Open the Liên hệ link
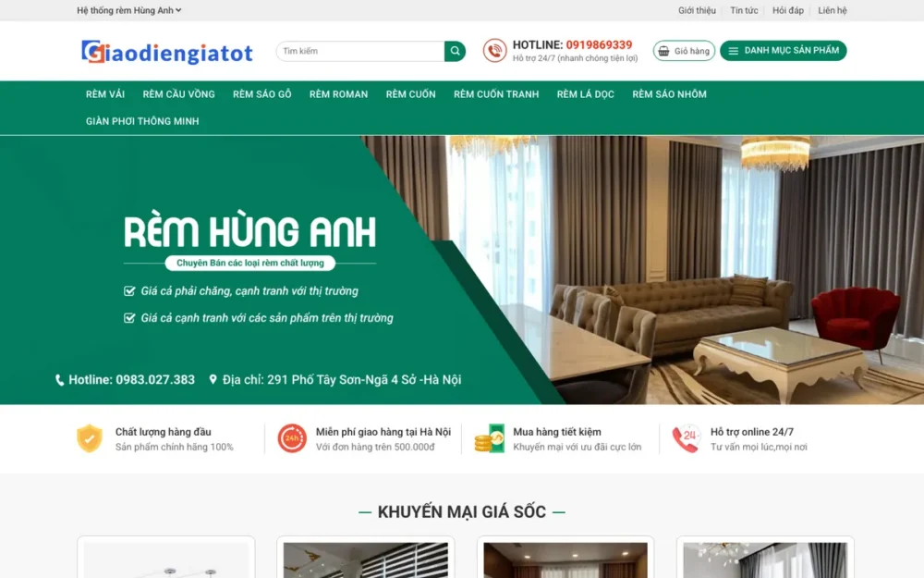 pos(833,10)
